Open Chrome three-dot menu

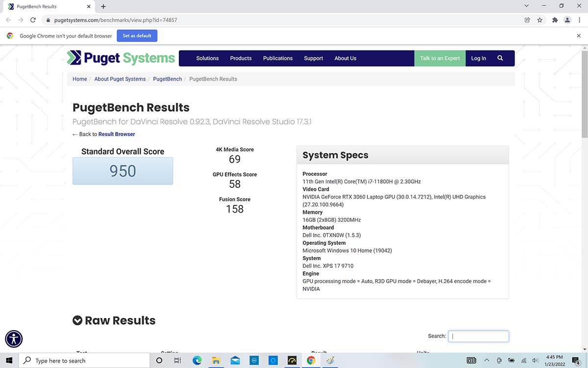(579, 20)
